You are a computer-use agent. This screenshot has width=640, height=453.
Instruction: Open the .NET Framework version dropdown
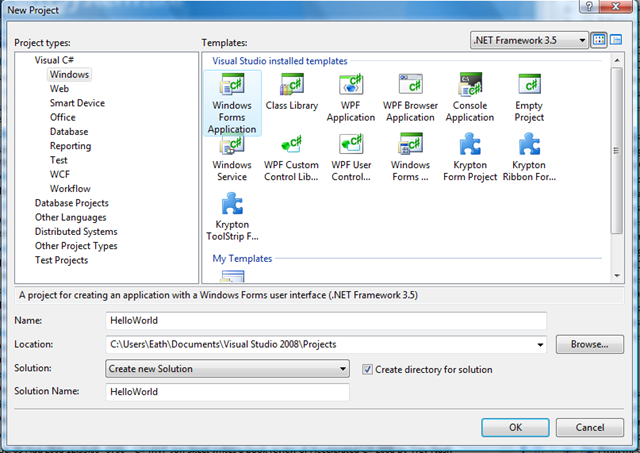click(529, 40)
